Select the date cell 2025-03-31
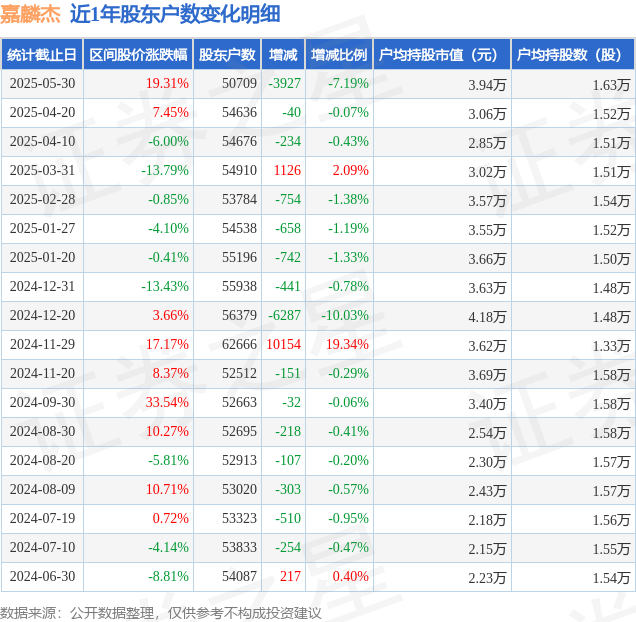 point(43,170)
